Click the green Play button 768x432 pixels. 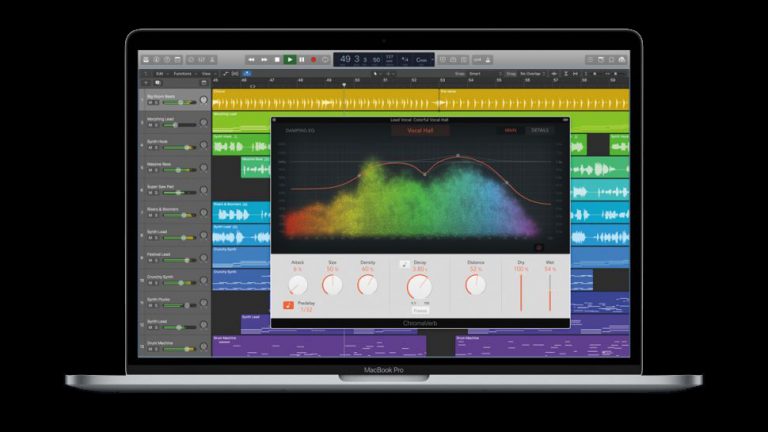pos(289,60)
